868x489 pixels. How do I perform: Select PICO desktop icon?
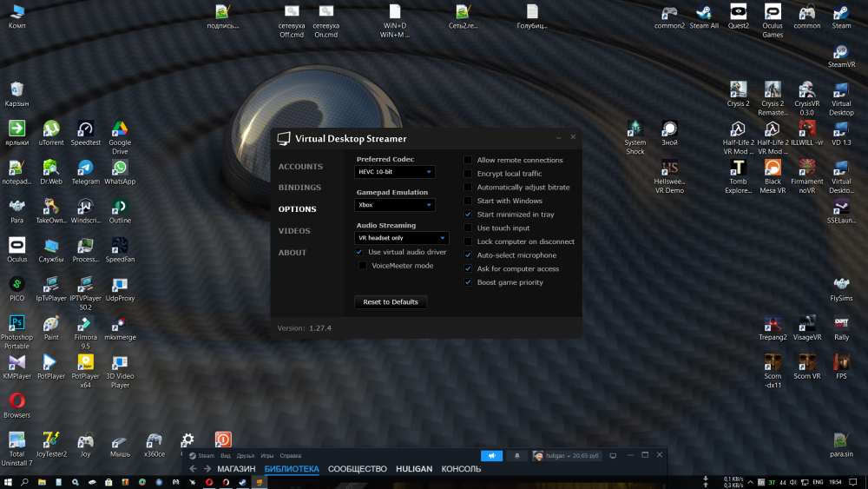[x=16, y=289]
